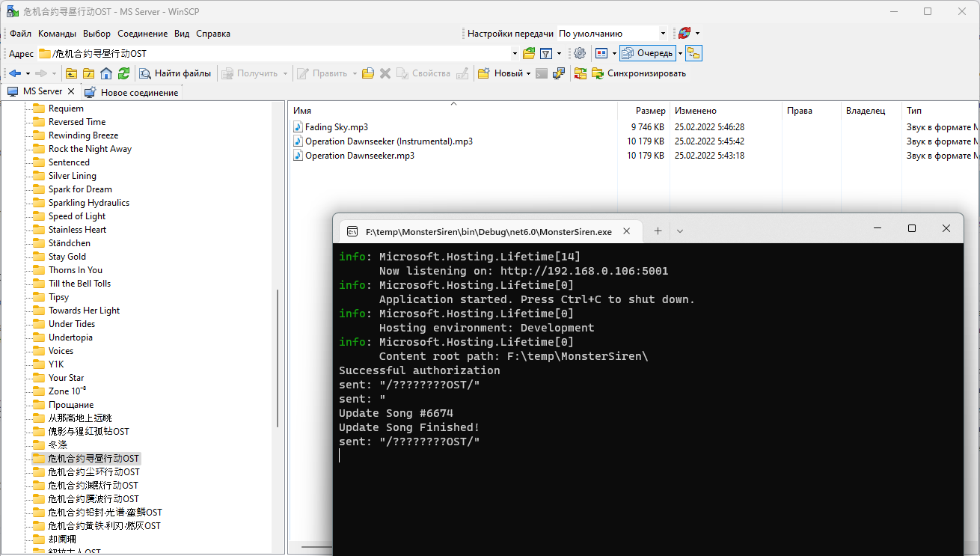The image size is (980, 556).
Task: Open the transfer settings gear icon
Action: pos(581,53)
